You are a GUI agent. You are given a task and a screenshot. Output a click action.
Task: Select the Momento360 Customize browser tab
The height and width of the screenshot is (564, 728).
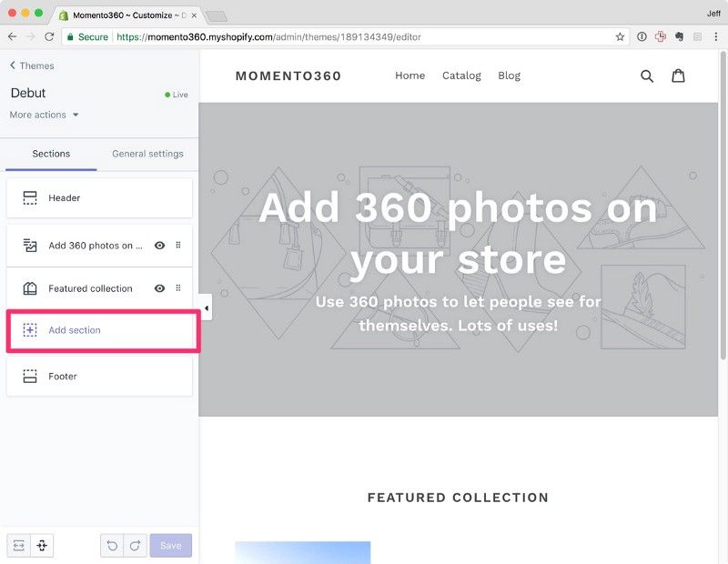127,15
